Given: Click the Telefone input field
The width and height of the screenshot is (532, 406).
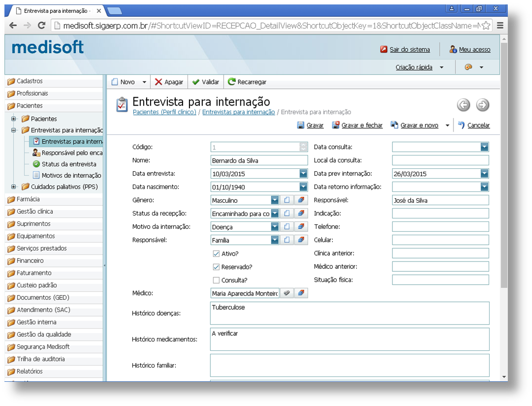Looking at the screenshot, I should (440, 226).
